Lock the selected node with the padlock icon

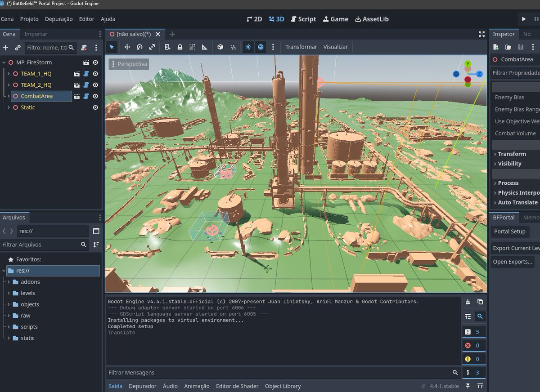(x=180, y=47)
